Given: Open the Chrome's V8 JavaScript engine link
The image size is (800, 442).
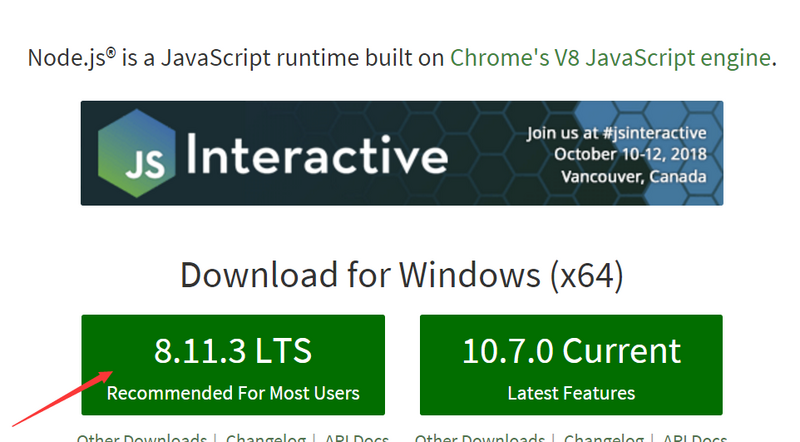Looking at the screenshot, I should [610, 58].
